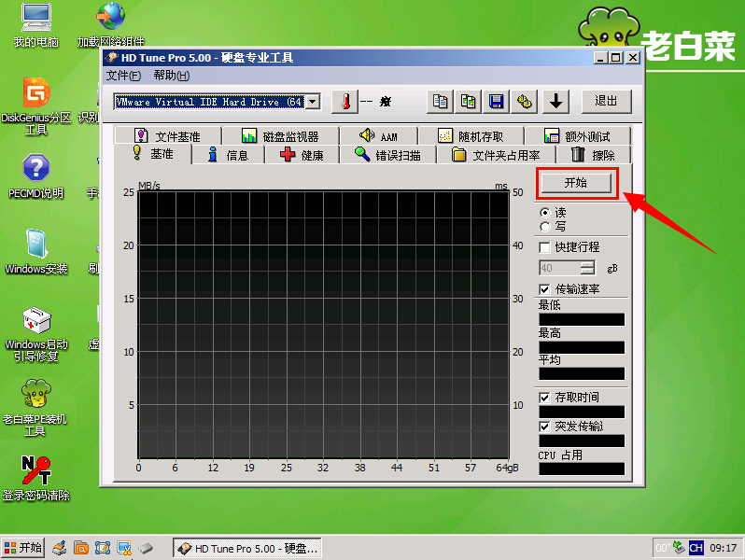Open the 老白菜PE装机工具 desktop icon
Screen dimensions: 745x560
pyautogui.click(x=35, y=408)
